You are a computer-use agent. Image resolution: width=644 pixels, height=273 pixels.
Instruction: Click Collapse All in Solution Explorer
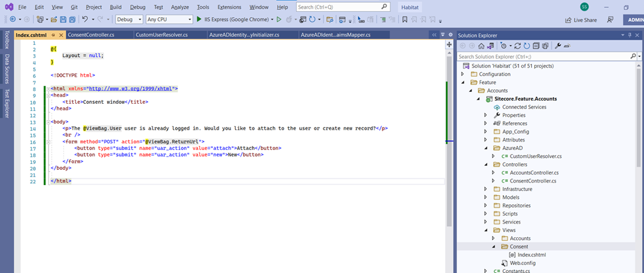[x=536, y=46]
